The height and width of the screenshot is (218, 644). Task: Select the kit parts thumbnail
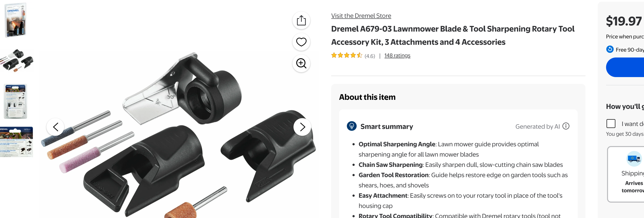(x=16, y=61)
